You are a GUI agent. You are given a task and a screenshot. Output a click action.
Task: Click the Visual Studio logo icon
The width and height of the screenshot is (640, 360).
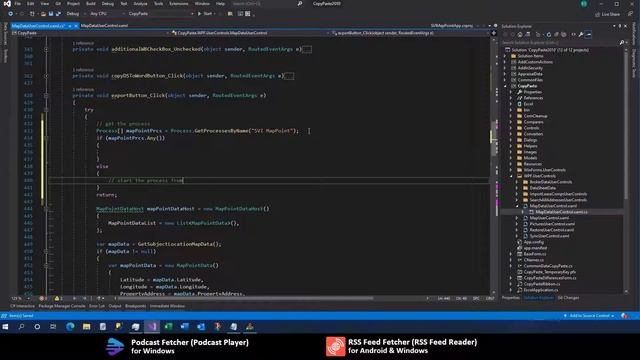point(7,4)
